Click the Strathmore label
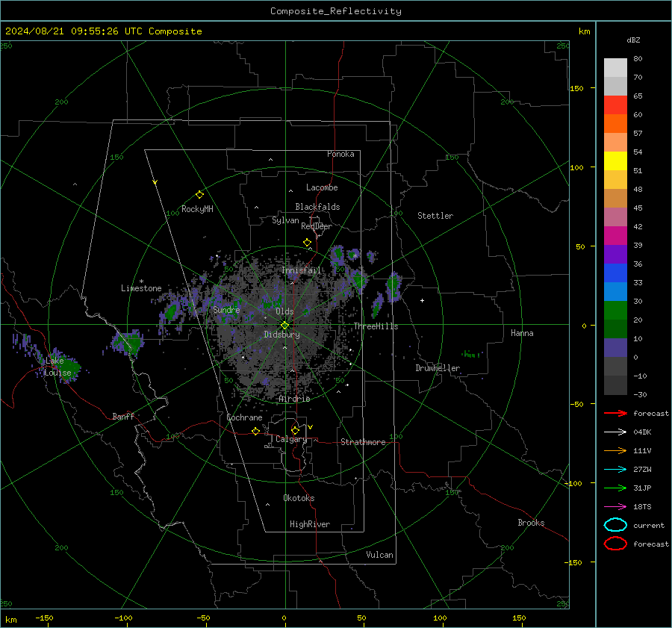672x628 pixels. tap(363, 442)
